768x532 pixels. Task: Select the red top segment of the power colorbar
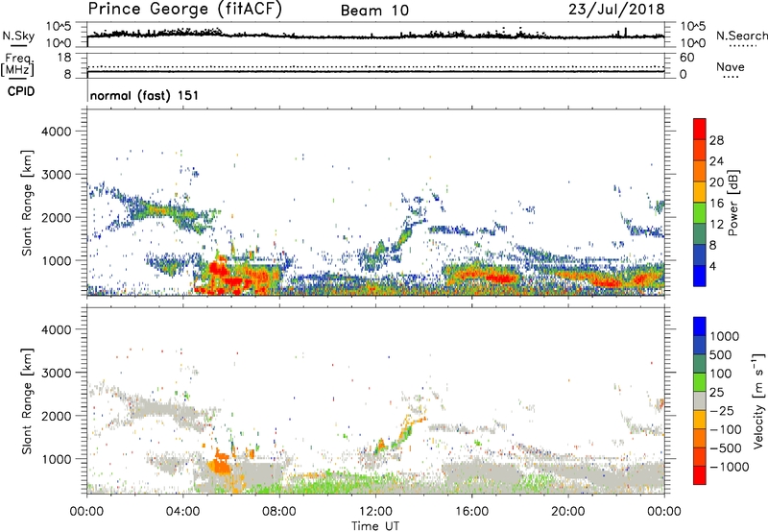click(x=700, y=129)
